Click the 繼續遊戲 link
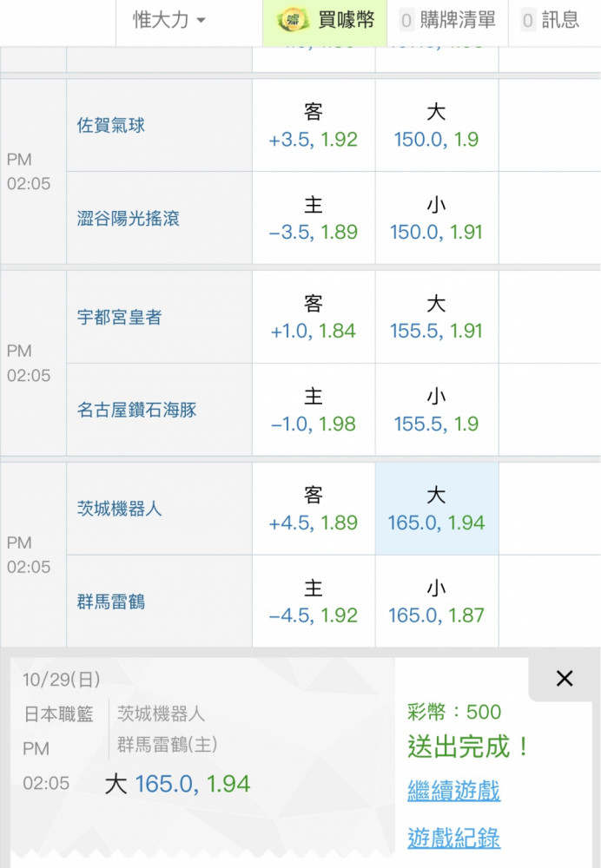This screenshot has height=868, width=601. [x=453, y=791]
